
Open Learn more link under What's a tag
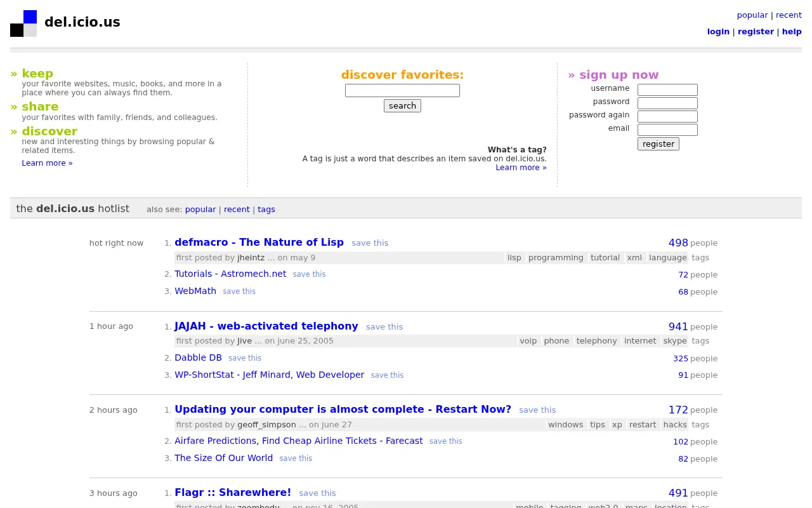[521, 168]
